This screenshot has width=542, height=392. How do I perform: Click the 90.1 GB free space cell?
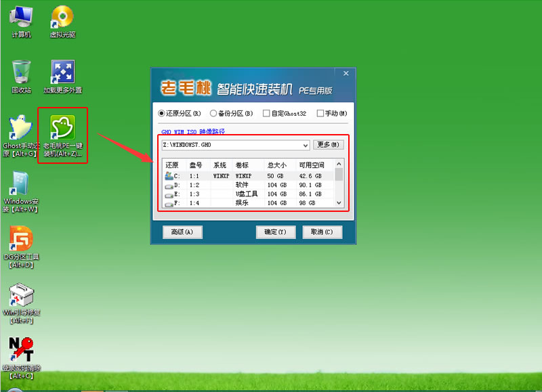coord(310,185)
